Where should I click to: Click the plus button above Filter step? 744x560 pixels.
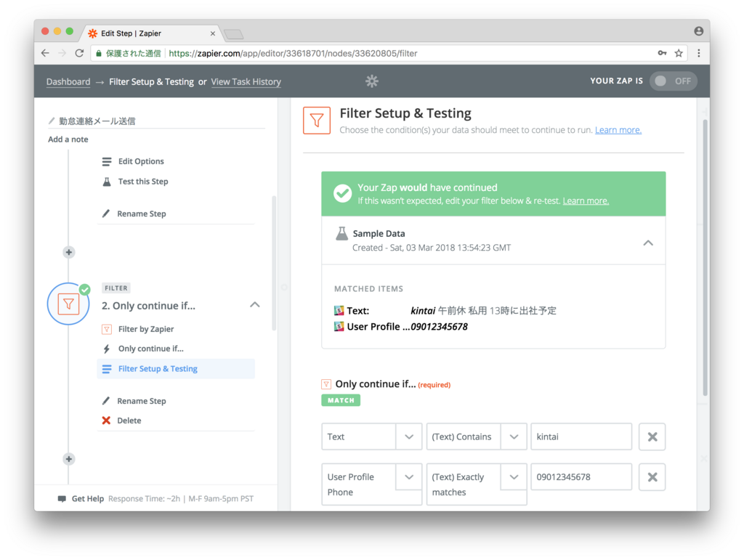(69, 252)
